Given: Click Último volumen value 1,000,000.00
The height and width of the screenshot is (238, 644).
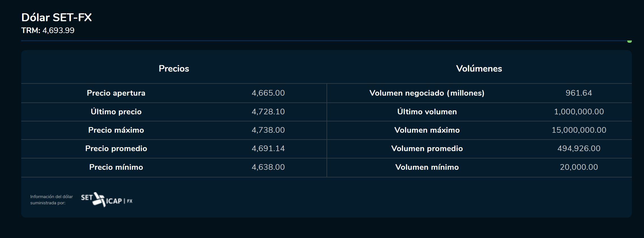Looking at the screenshot, I should click(x=579, y=112).
